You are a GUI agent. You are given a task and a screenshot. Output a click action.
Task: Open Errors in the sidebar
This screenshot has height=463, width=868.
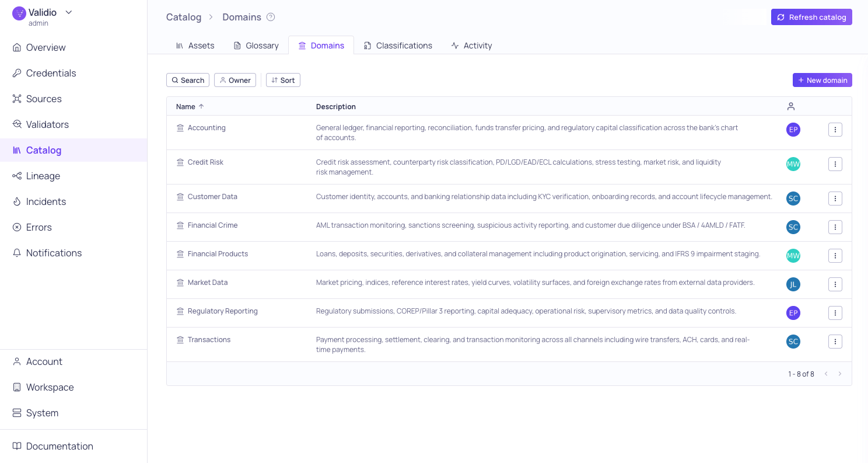[73, 227]
